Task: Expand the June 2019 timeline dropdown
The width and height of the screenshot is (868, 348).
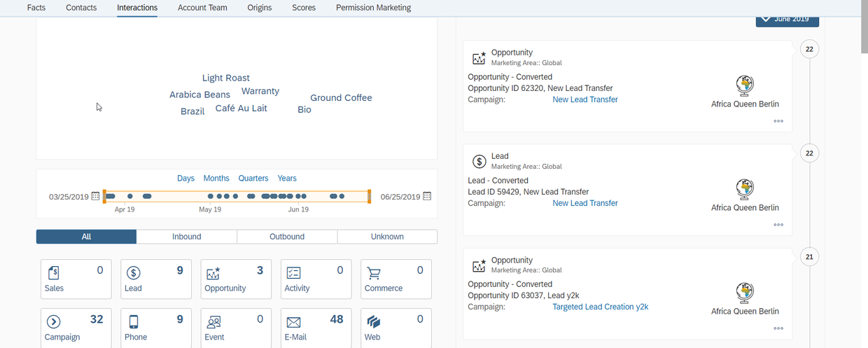Action: click(x=787, y=20)
